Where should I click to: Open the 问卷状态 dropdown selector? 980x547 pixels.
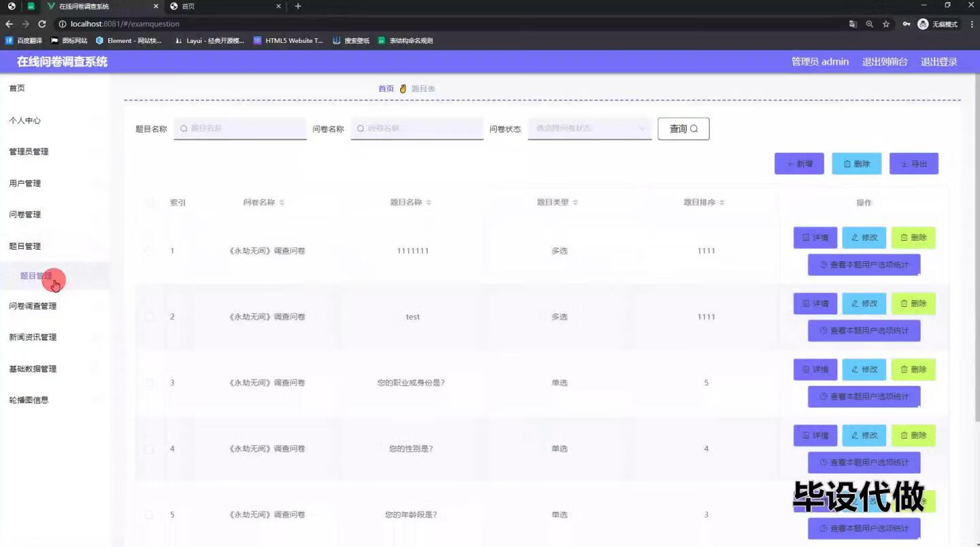coord(590,128)
